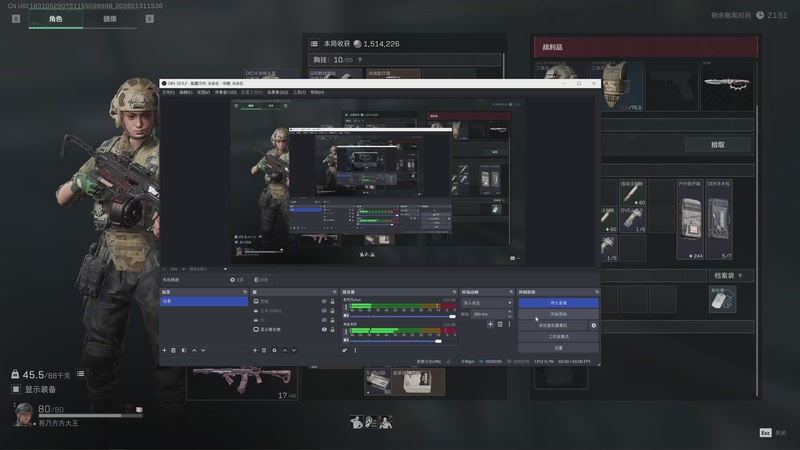Increase transition duration with stepper arrows
Viewport: 800px width, 450px height.
509,314
